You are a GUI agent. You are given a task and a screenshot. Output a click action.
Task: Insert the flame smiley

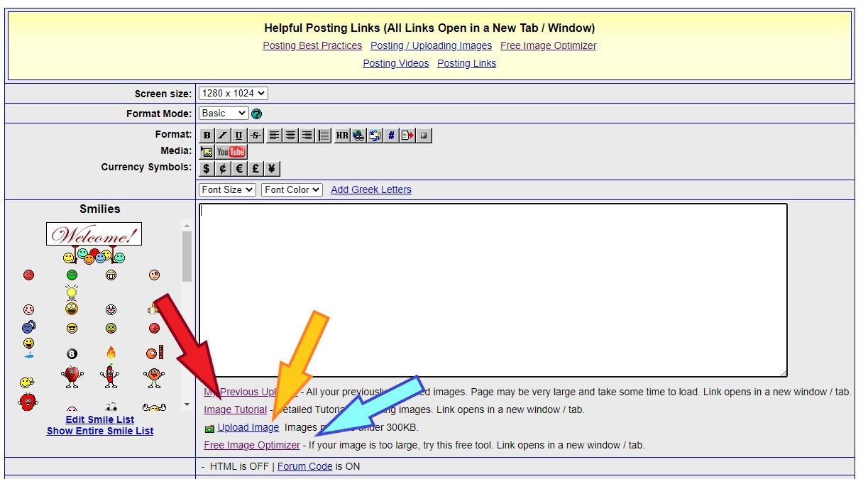tap(111, 352)
